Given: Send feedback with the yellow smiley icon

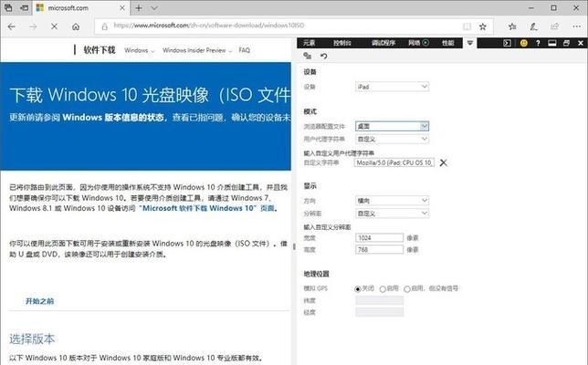Looking at the screenshot, I should (x=524, y=43).
